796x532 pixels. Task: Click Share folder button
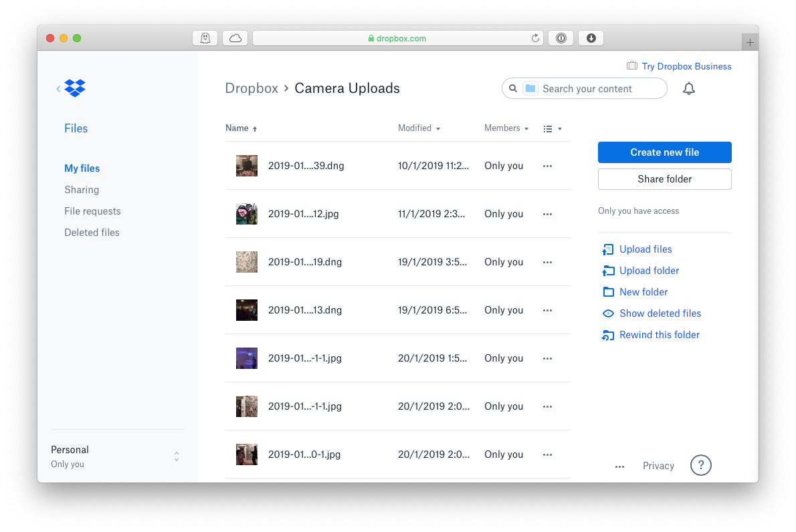(x=664, y=179)
